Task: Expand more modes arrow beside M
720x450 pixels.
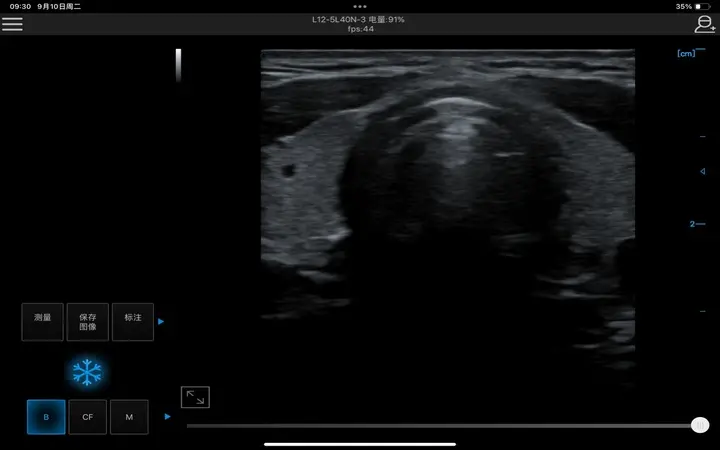Action: click(x=168, y=417)
